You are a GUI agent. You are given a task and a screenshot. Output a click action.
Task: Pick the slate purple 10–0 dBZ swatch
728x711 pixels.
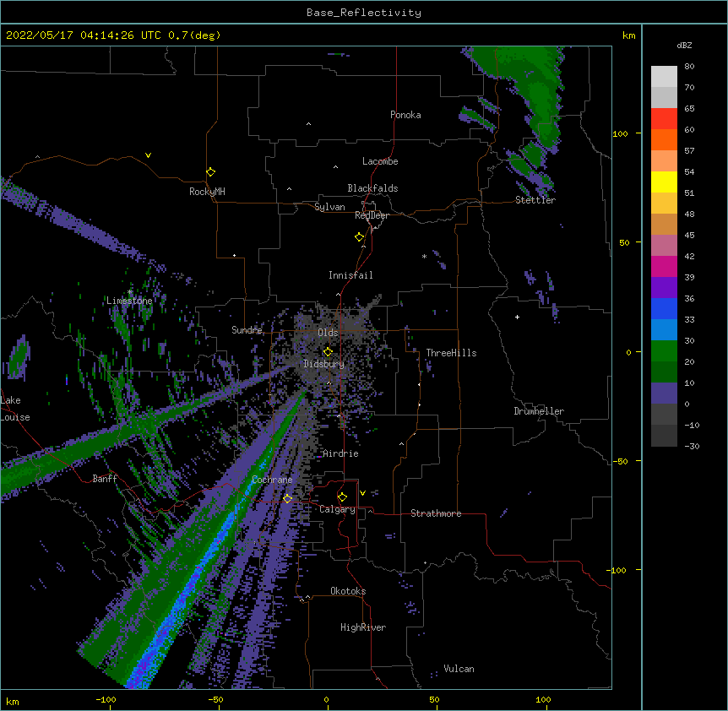pyautogui.click(x=664, y=393)
